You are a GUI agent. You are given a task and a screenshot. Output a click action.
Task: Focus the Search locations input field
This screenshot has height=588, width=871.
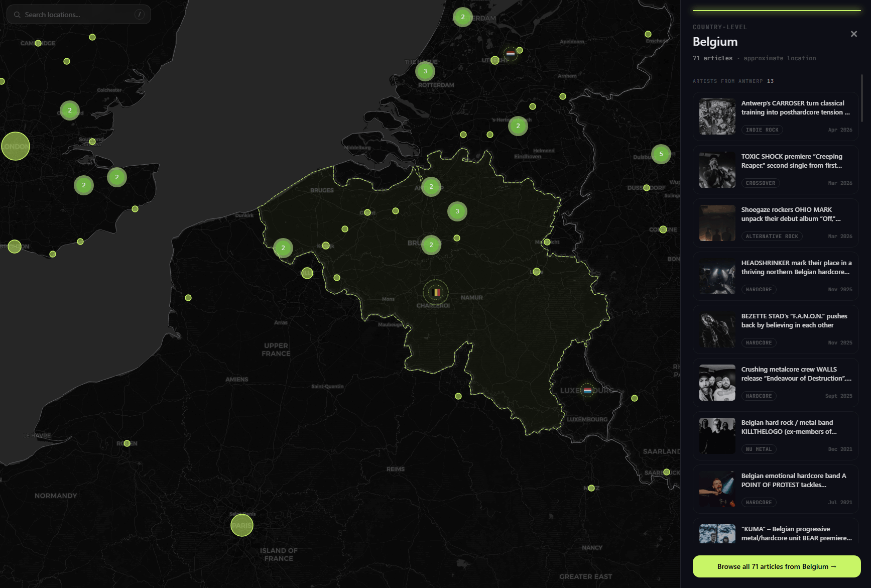[x=79, y=15]
